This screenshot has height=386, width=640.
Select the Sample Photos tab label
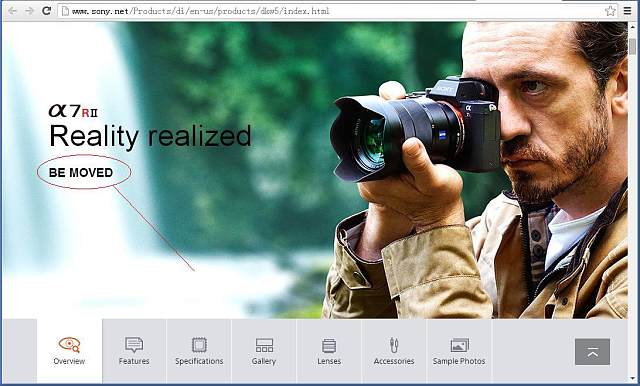[x=459, y=361]
